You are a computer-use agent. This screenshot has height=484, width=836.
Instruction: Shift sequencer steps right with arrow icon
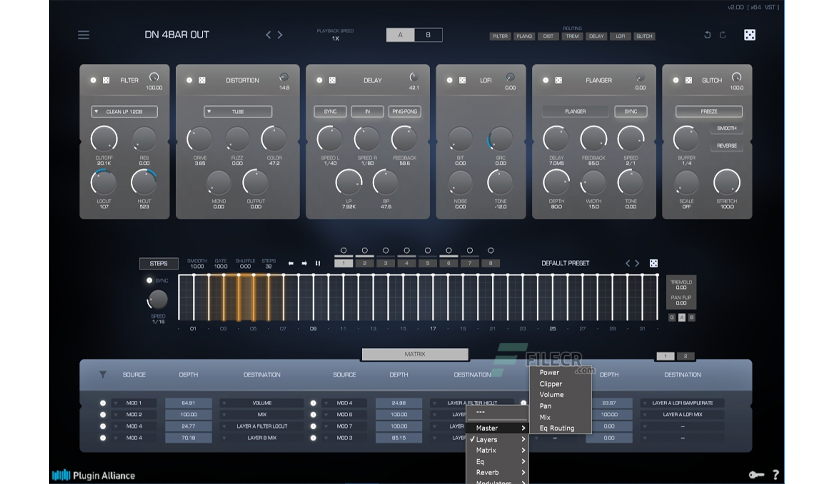304,263
